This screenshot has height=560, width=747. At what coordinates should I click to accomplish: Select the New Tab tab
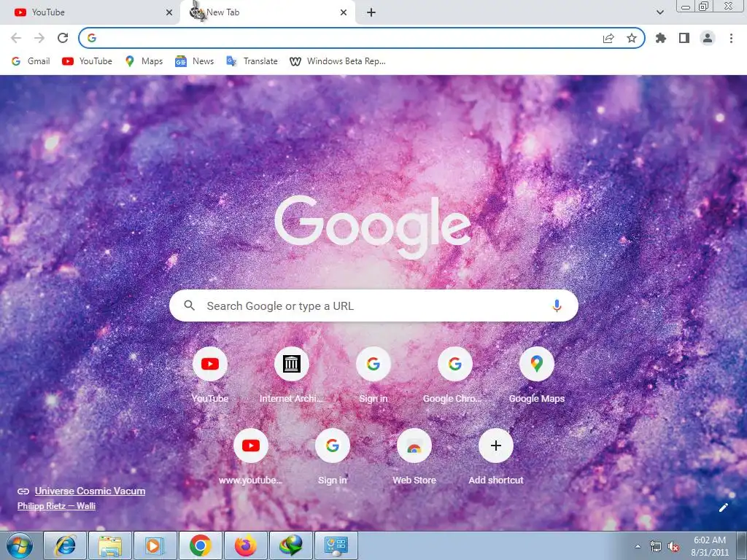267,12
